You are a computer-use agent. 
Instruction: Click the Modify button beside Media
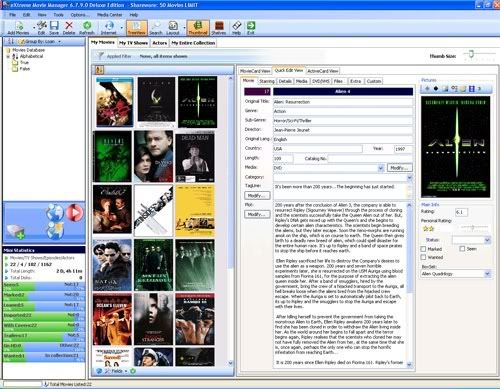400,168
